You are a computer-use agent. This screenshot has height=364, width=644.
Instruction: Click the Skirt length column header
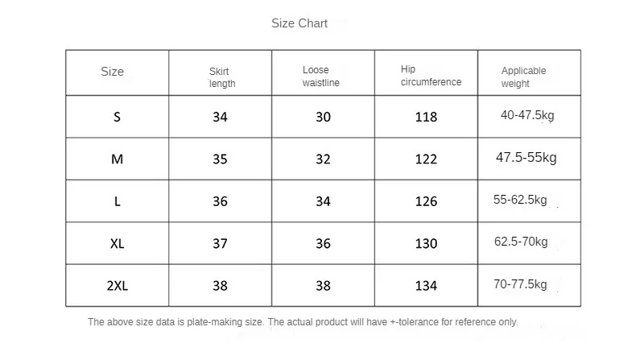click(x=222, y=77)
